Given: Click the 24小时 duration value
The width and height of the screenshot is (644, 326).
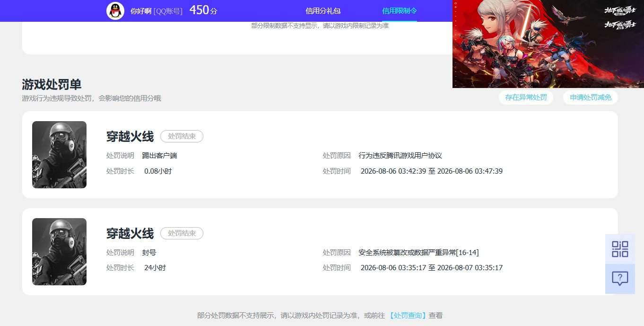Looking at the screenshot, I should pos(155,268).
